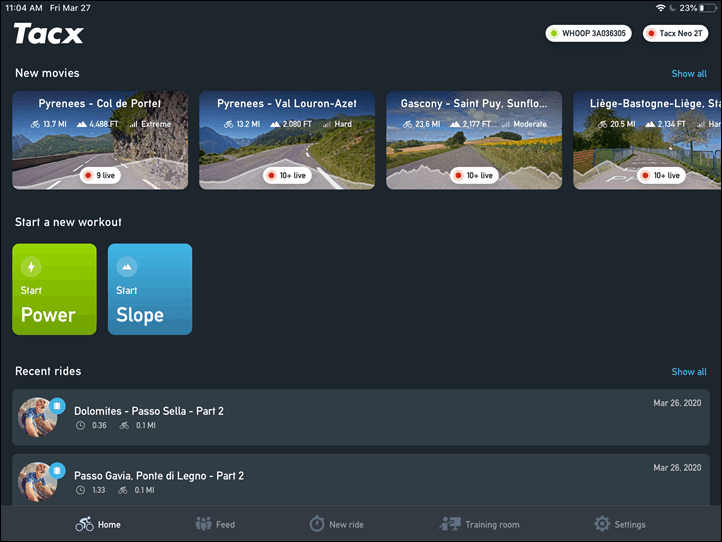Tap 10+ live badge on Val Louron-Azet
Screen dimensions: 722x542
tap(287, 175)
